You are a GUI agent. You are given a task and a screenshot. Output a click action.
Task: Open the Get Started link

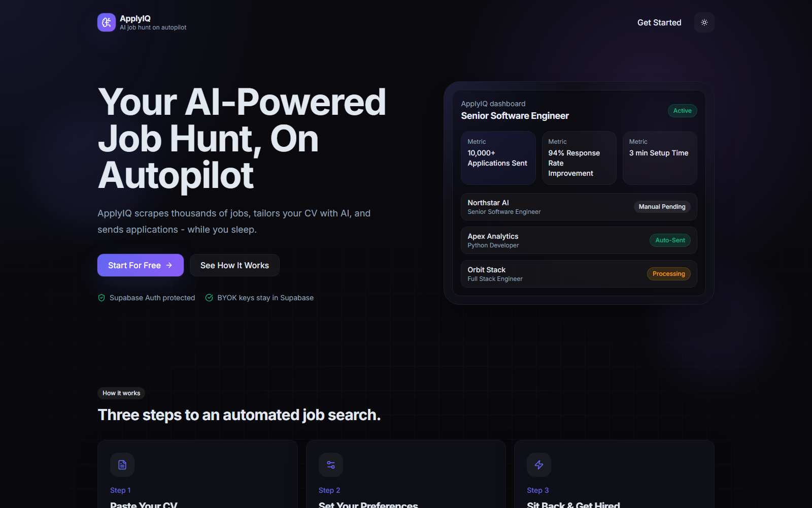[659, 22]
